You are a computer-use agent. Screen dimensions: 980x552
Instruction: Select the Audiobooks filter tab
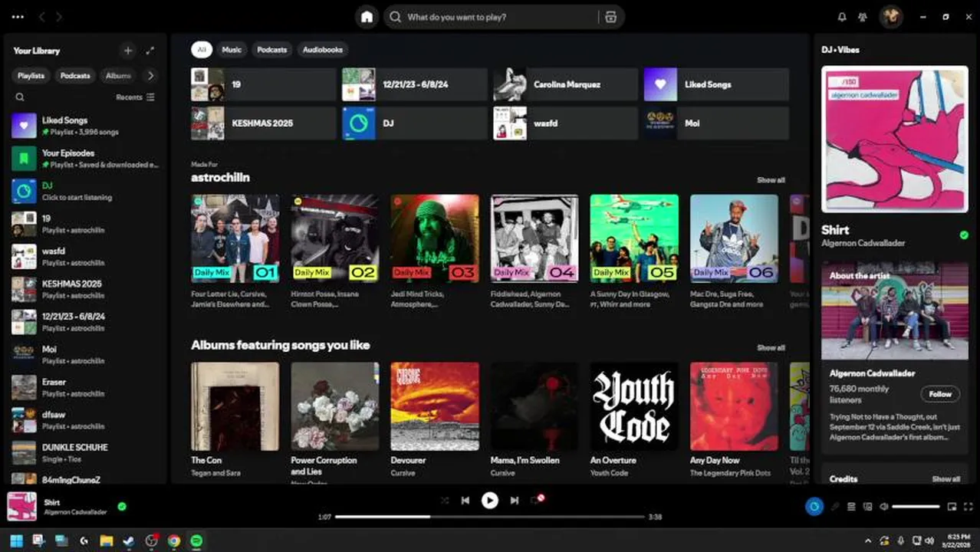click(323, 50)
